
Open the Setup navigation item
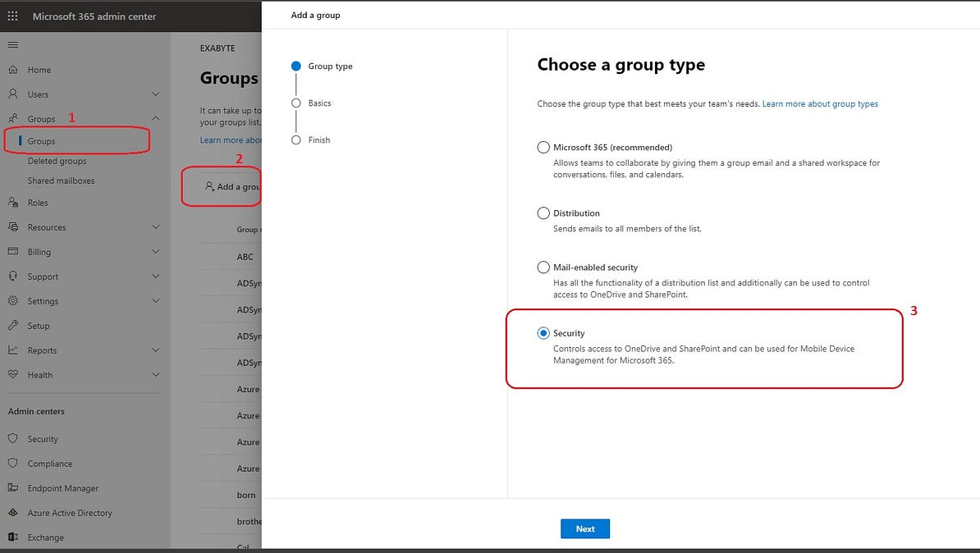pos(38,326)
